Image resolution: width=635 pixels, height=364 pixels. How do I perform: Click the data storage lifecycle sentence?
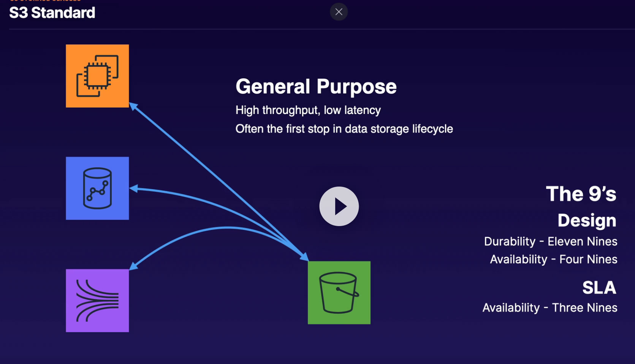coord(344,129)
